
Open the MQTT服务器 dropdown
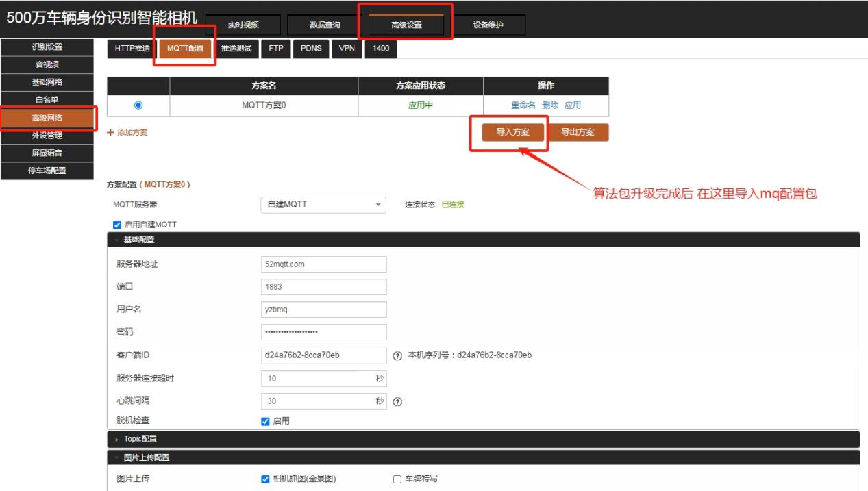(323, 204)
